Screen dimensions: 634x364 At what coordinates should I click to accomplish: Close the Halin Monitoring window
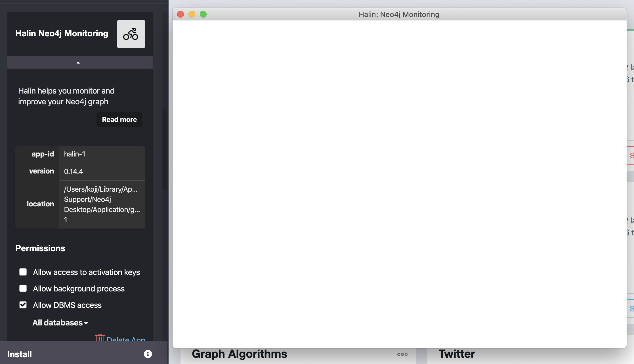(x=180, y=14)
